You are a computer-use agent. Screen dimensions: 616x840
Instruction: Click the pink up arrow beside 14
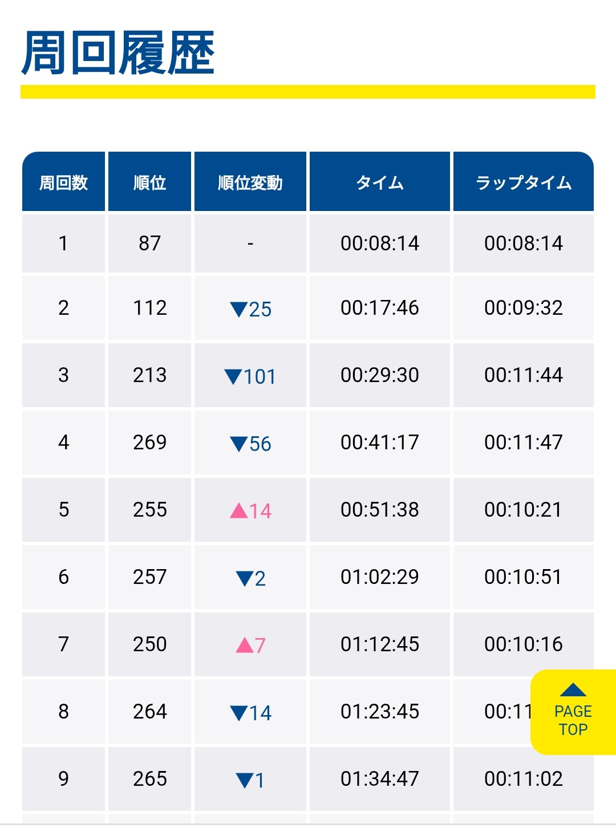[238, 511]
